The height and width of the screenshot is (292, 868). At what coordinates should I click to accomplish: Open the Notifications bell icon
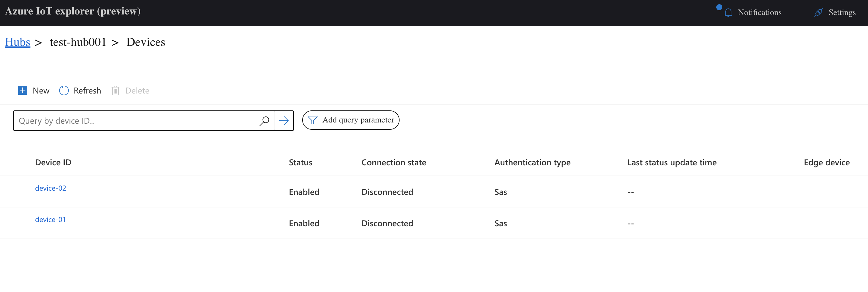[x=728, y=12]
